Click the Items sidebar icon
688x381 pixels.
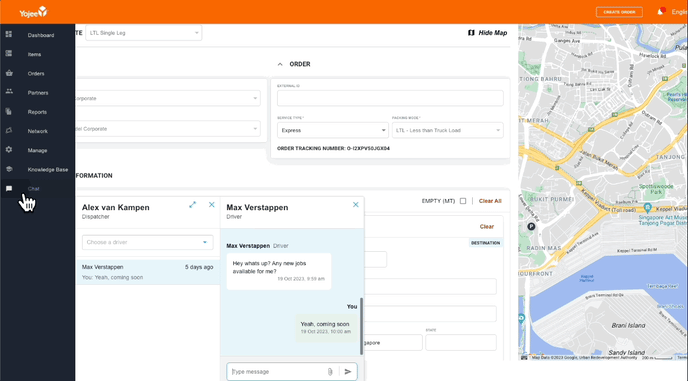pos(9,54)
